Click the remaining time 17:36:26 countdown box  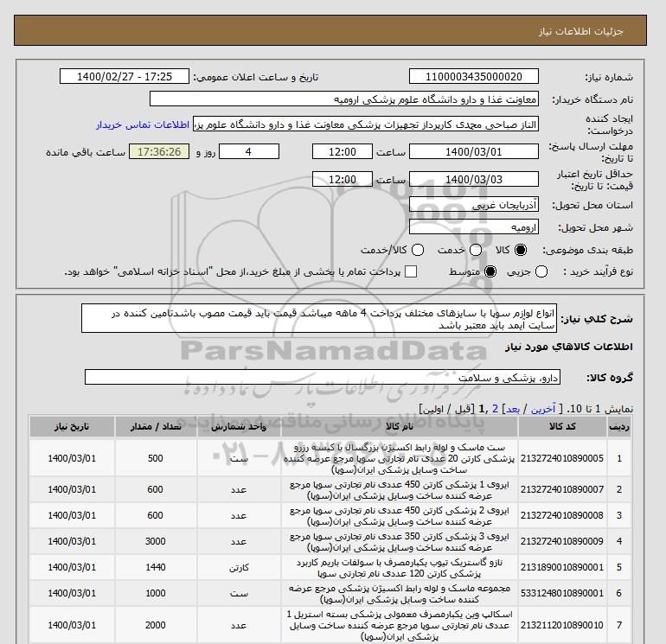coord(157,152)
